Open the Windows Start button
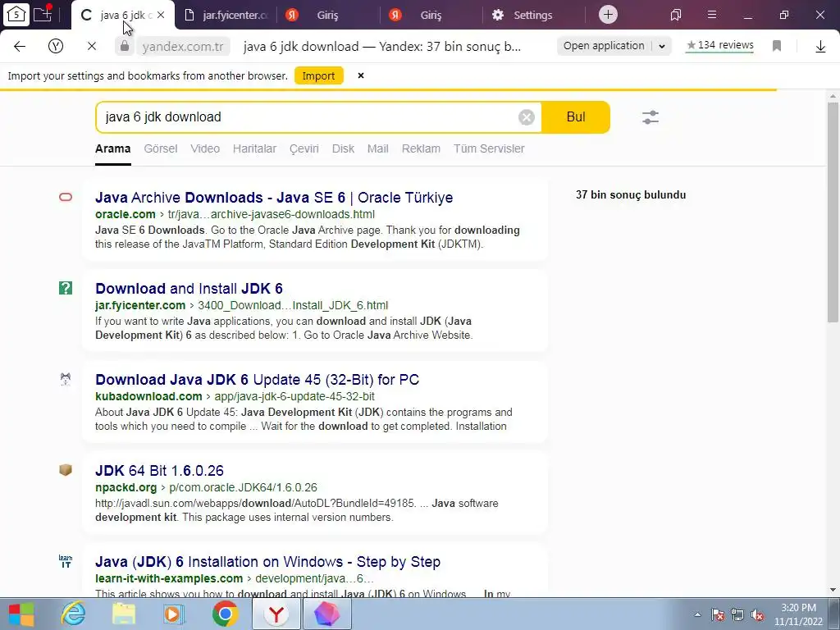840x630 pixels. click(21, 614)
